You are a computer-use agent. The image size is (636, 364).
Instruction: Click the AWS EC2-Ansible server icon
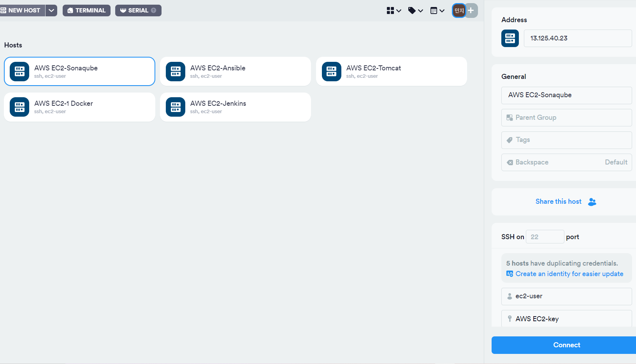click(176, 72)
